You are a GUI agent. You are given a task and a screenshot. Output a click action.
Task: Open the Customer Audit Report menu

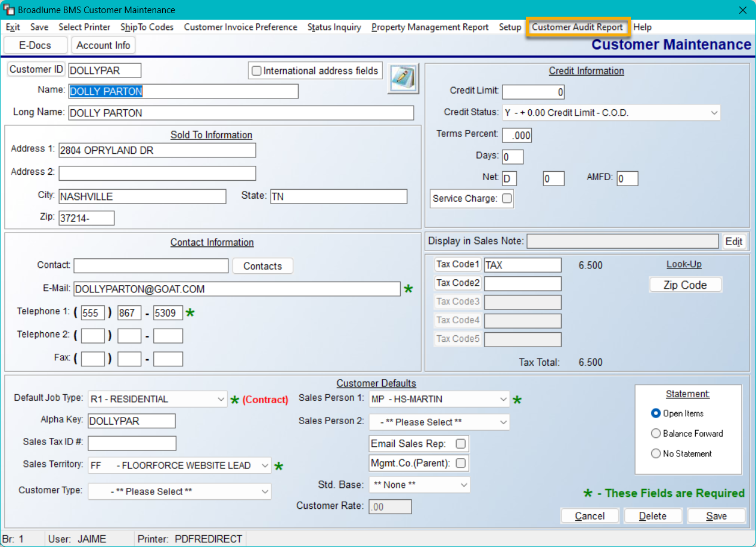click(x=577, y=27)
